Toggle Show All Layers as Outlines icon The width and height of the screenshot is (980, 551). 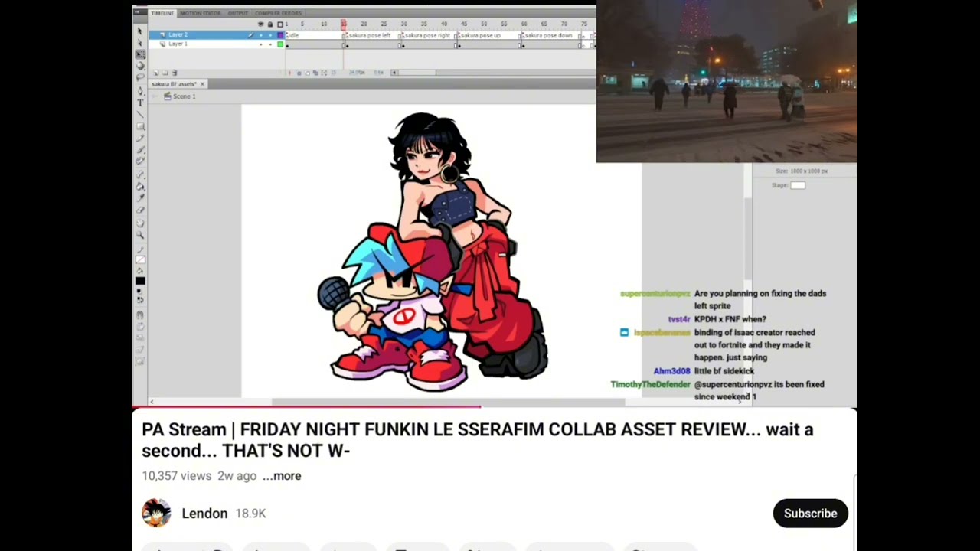pos(279,24)
